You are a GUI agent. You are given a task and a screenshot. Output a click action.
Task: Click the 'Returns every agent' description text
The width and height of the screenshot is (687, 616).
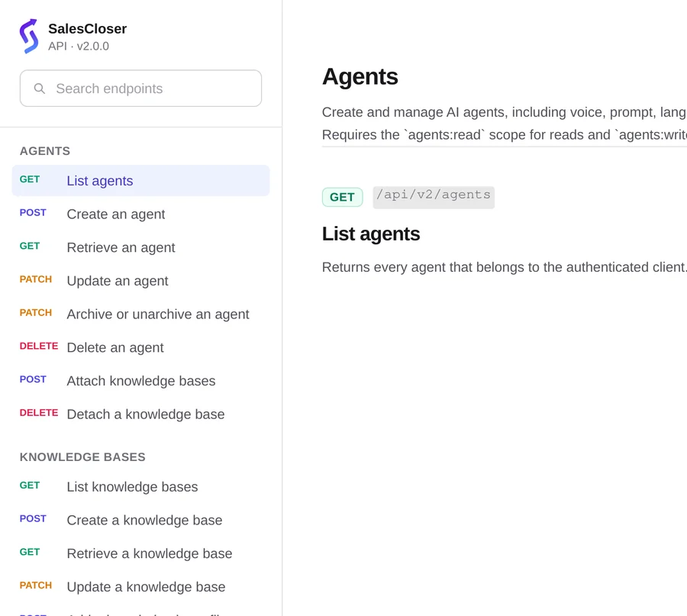pos(505,267)
